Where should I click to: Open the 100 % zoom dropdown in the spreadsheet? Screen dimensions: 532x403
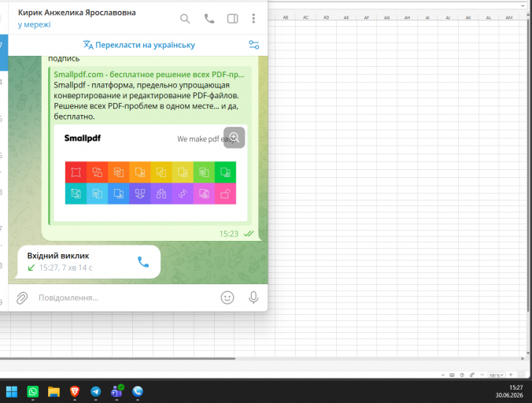(497, 375)
